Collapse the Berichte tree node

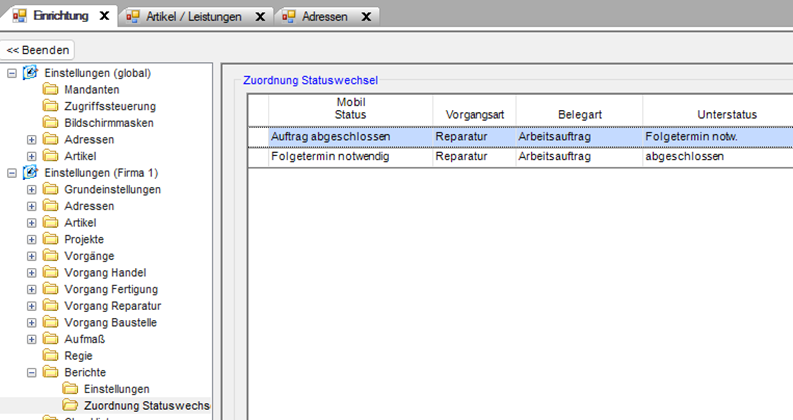click(x=31, y=372)
